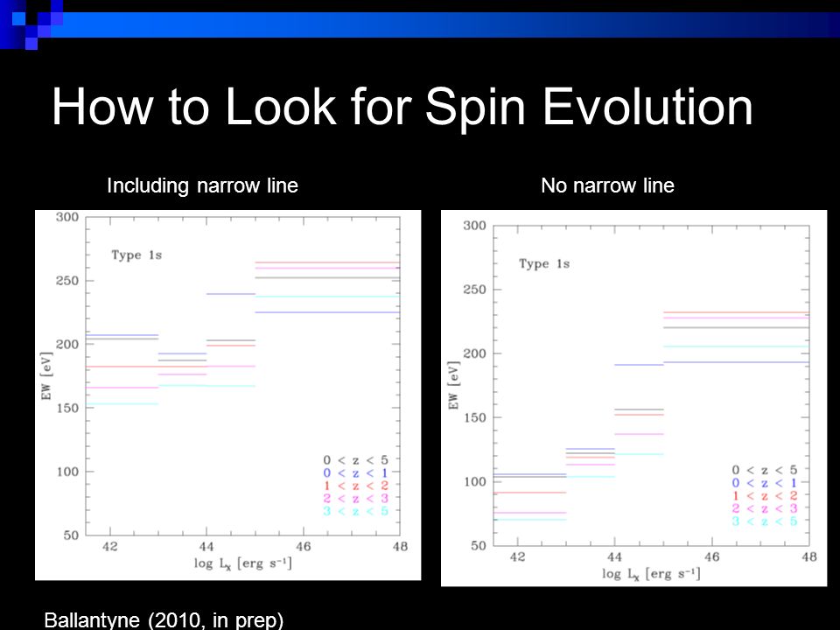Viewport: 840px width, 630px height.
Task: Click red "1 < z < 2" legend in Including narrow line chart
Action: (x=356, y=486)
